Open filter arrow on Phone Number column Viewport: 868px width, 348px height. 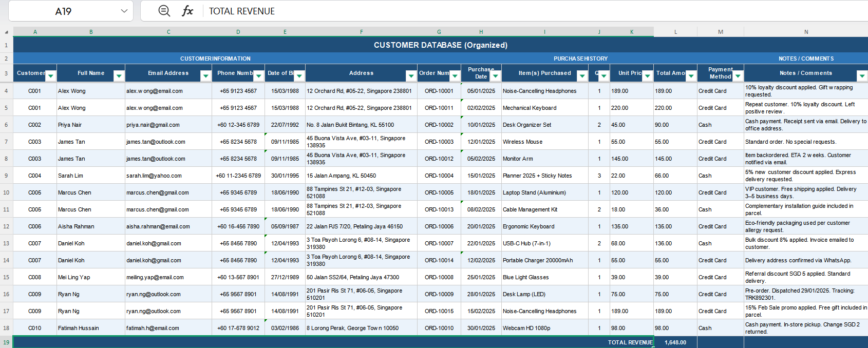(259, 76)
